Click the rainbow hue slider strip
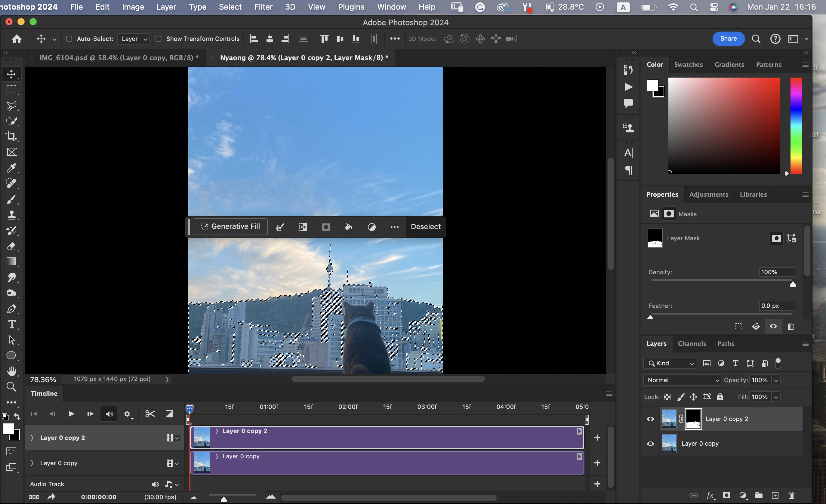 point(796,126)
